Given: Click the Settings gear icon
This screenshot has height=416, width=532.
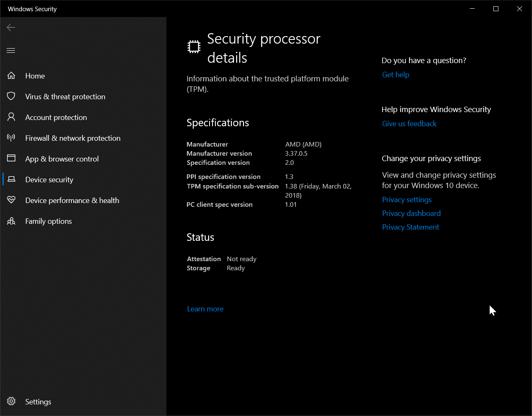Looking at the screenshot, I should coord(11,401).
